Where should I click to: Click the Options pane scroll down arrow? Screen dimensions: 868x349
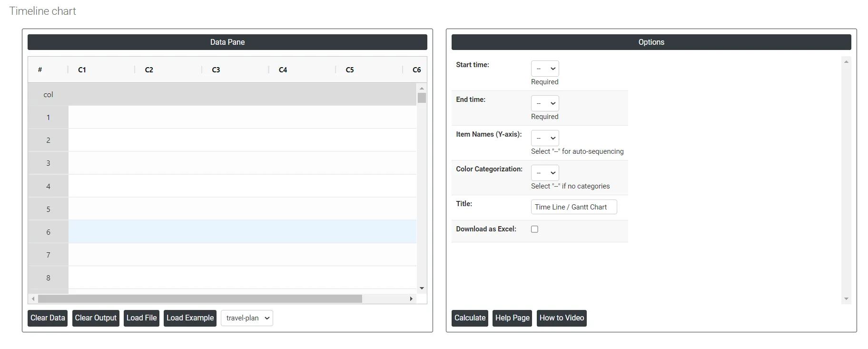point(846,299)
